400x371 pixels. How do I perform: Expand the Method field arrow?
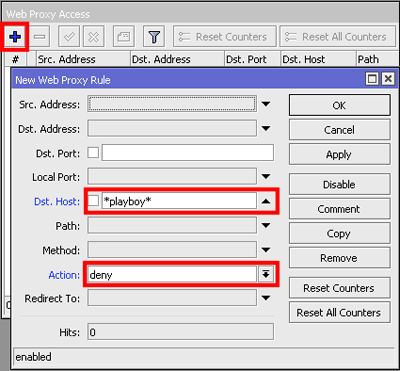[x=266, y=250]
